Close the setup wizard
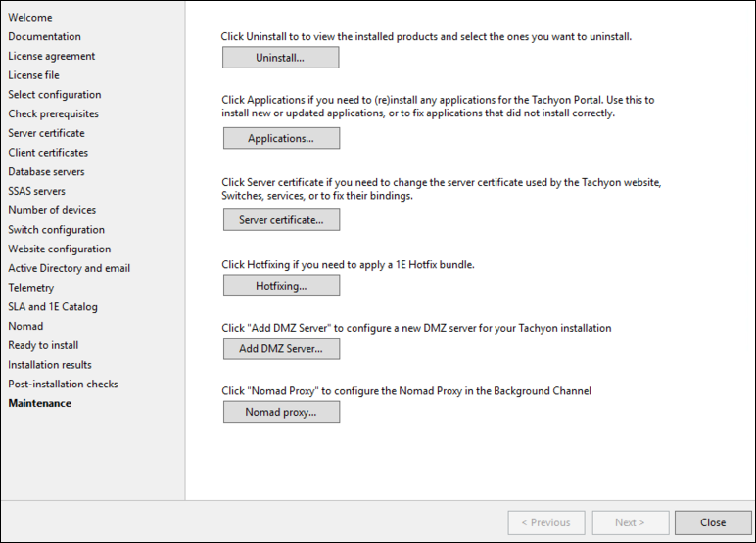The height and width of the screenshot is (543, 756). coord(712,522)
